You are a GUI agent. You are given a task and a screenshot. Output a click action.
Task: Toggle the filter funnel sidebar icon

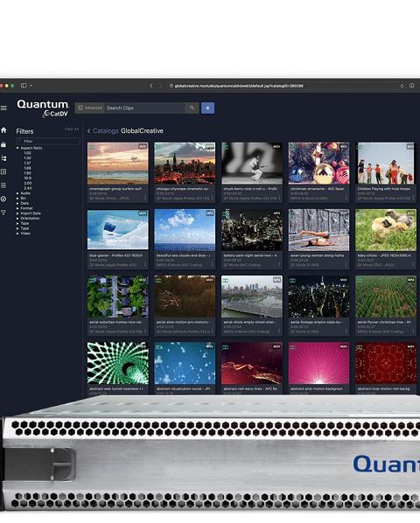(3, 213)
